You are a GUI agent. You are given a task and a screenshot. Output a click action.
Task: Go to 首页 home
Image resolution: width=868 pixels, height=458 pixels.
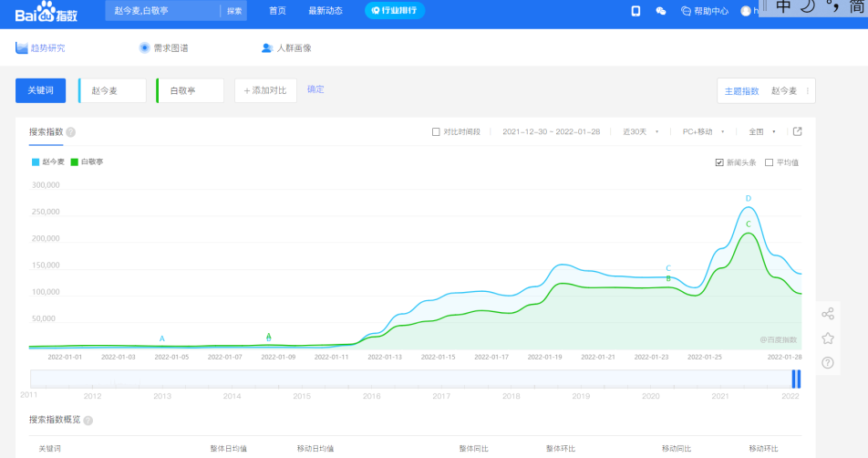277,11
